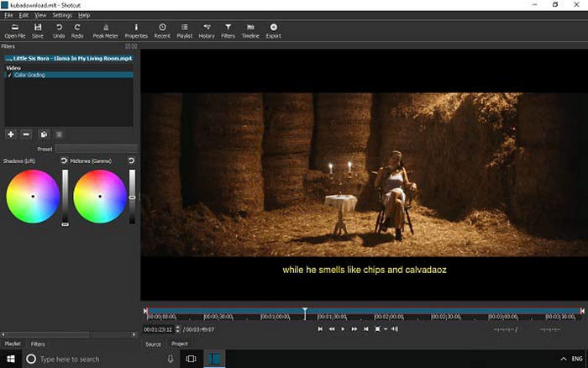The width and height of the screenshot is (588, 368).
Task: Open the Preset dropdown
Action: coord(96,149)
